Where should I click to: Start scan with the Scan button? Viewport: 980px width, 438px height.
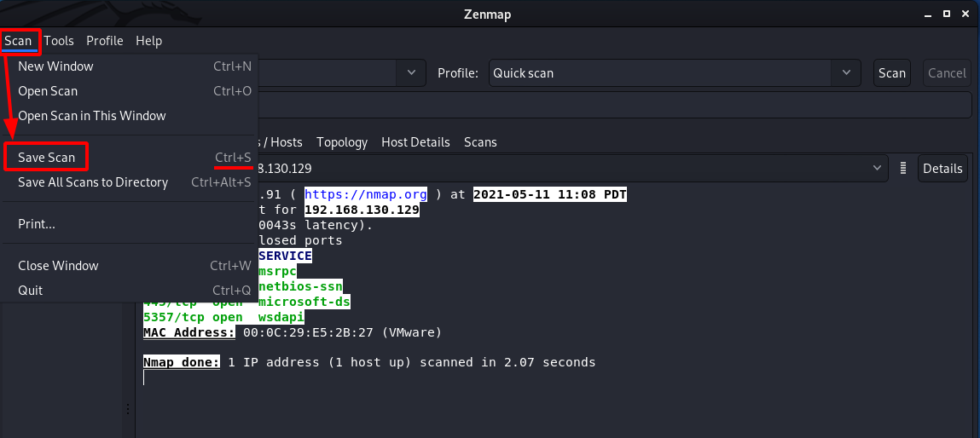coord(892,73)
